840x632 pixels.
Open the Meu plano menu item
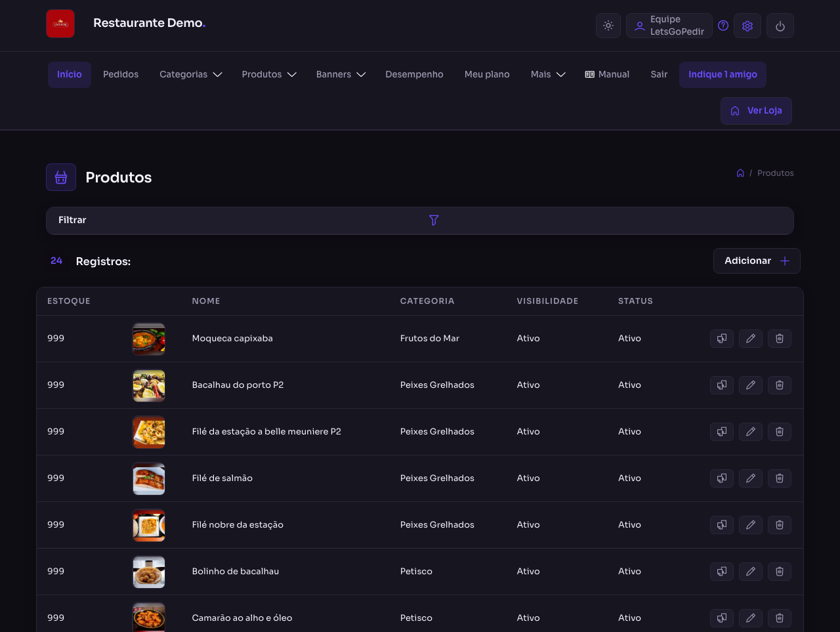coord(487,75)
